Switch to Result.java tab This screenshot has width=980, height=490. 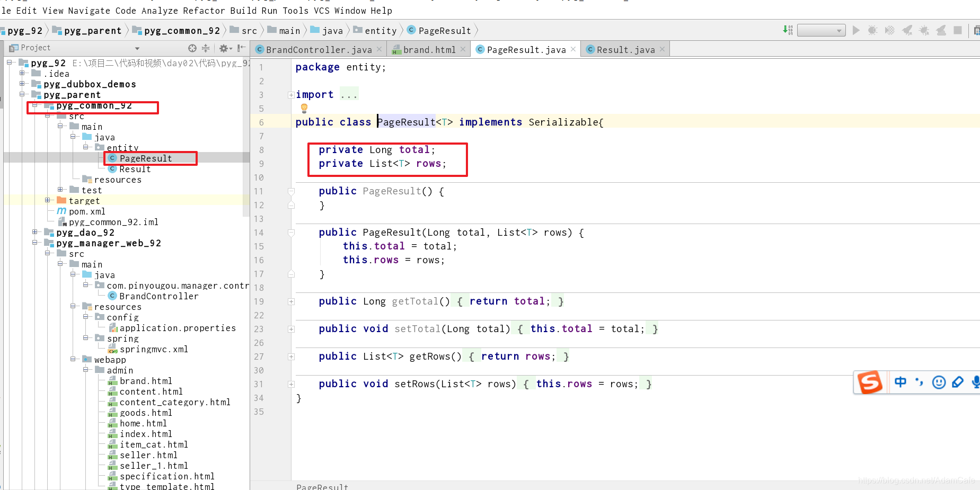click(x=625, y=50)
